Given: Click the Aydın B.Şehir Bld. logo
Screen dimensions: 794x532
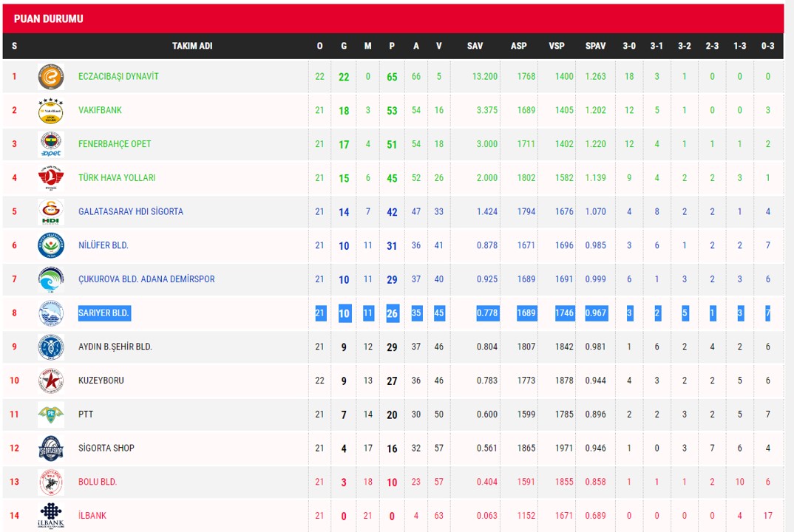Looking at the screenshot, I should coord(50,347).
